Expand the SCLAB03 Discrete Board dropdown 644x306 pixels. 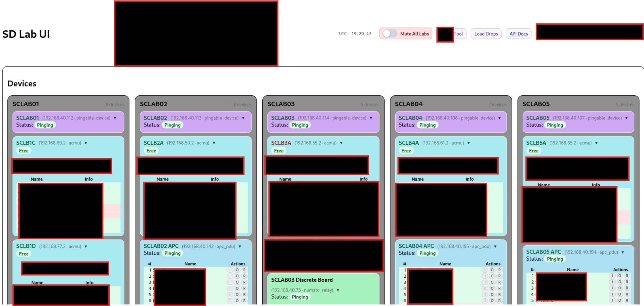tap(337, 290)
